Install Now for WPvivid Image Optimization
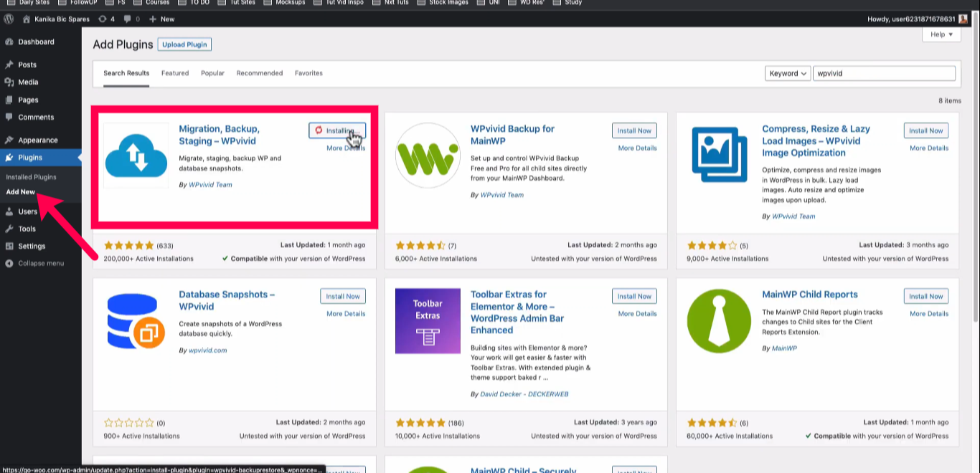Image resolution: width=980 pixels, height=473 pixels. point(926,130)
